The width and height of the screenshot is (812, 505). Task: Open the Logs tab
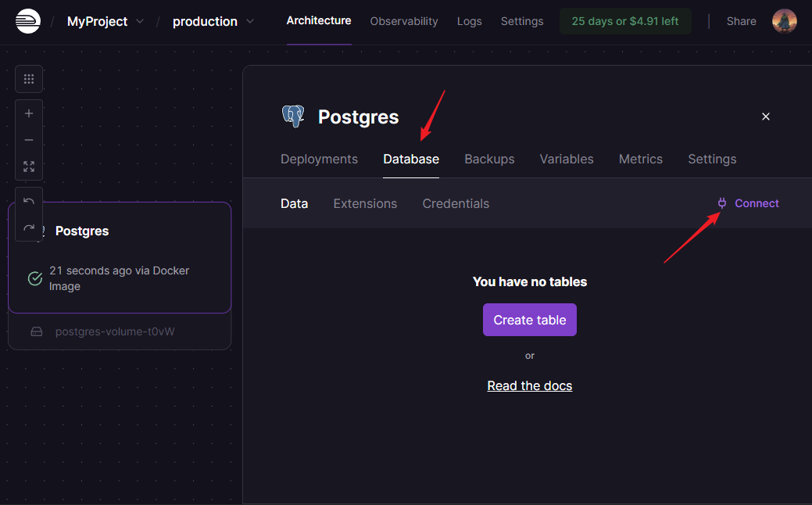pyautogui.click(x=469, y=21)
